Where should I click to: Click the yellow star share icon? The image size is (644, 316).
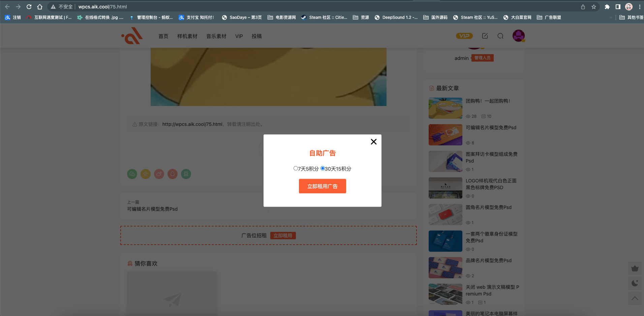pos(146,174)
